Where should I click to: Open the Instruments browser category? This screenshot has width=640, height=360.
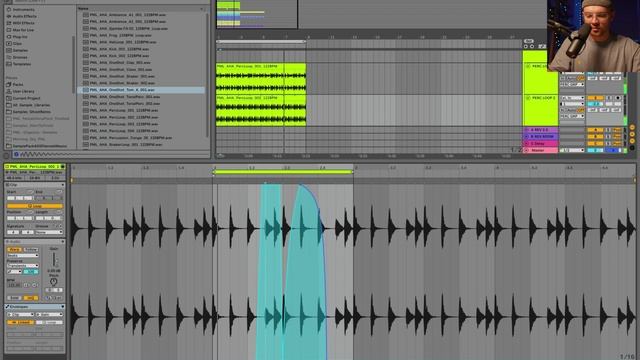(x=23, y=9)
